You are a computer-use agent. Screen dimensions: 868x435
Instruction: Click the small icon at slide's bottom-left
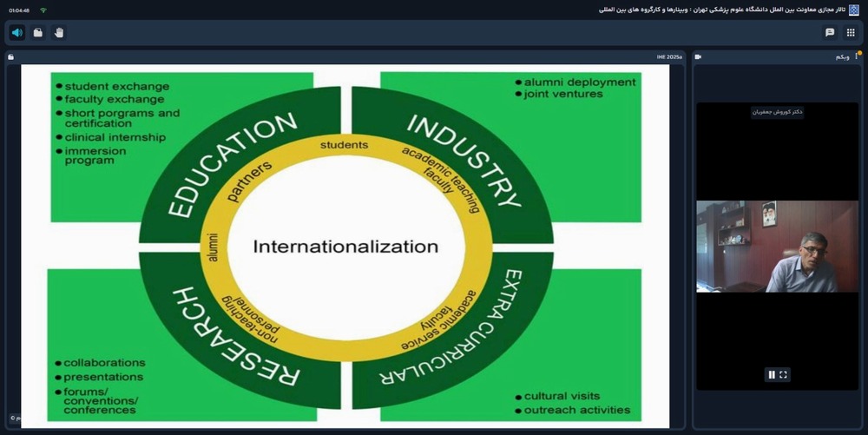click(x=14, y=418)
